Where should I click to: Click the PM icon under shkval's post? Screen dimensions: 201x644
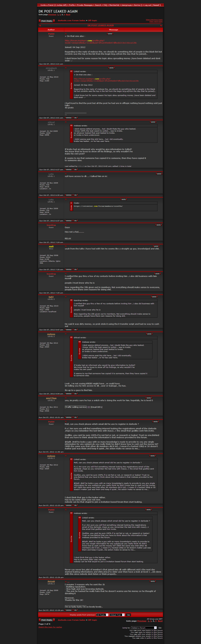point(75,169)
